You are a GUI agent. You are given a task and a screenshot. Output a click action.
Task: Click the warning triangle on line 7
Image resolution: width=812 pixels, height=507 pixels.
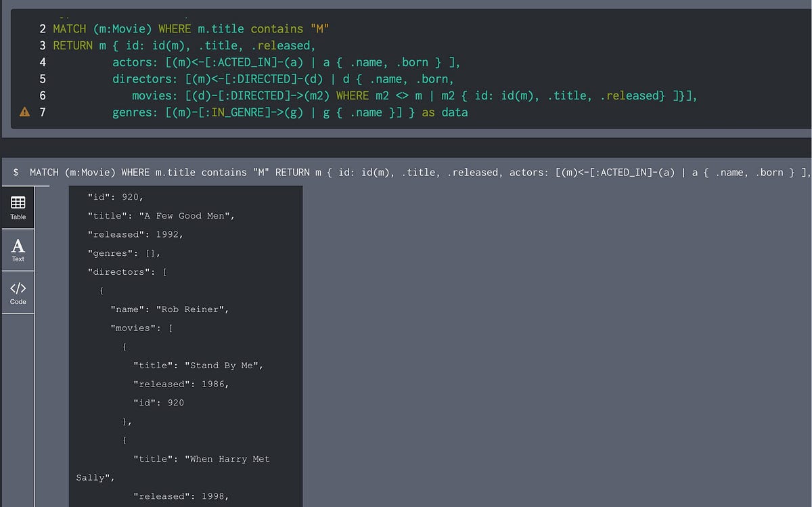(24, 112)
